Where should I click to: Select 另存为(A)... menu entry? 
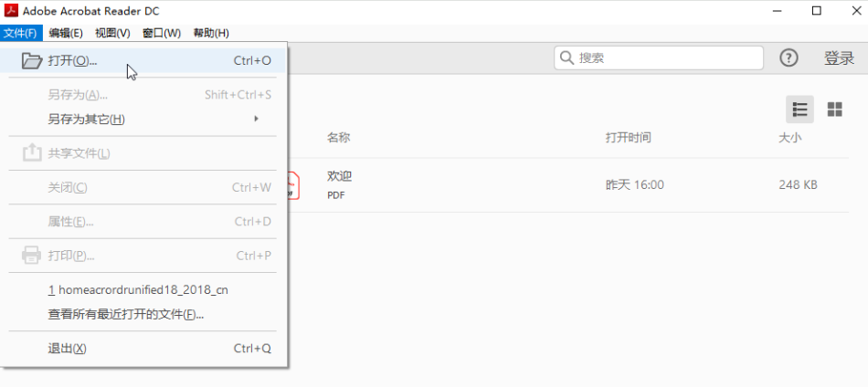click(143, 95)
